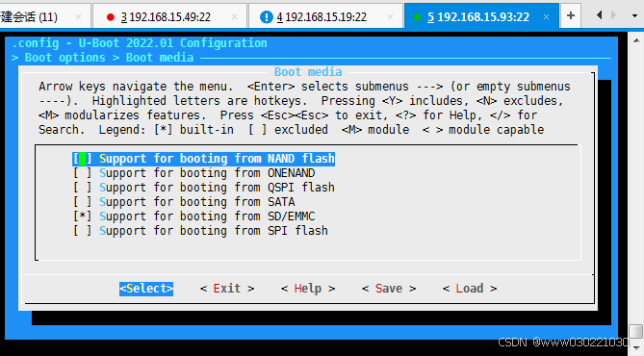Activate the Select button
Viewport: 644px width, 356px height.
click(146, 289)
